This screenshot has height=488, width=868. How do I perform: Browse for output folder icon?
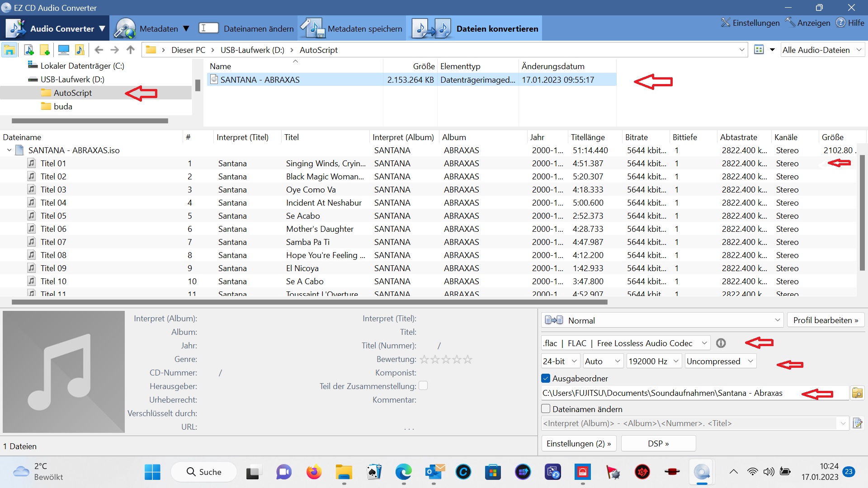[x=857, y=393]
